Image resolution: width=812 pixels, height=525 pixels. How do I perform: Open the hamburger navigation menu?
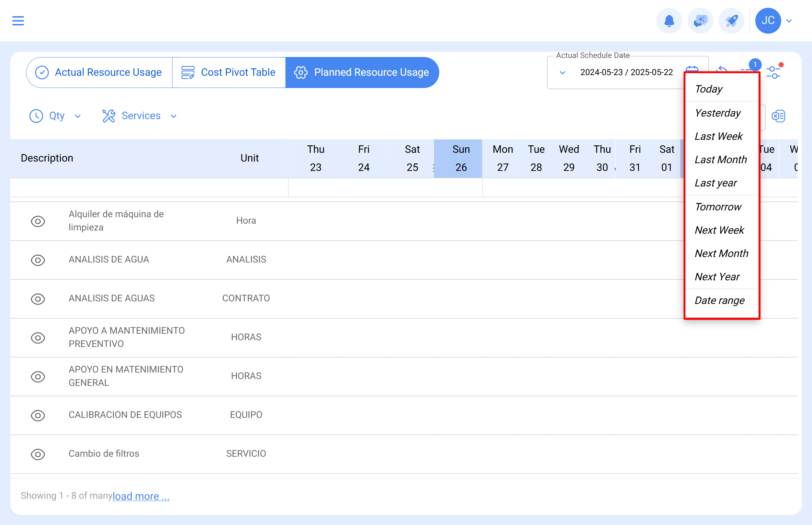point(18,21)
